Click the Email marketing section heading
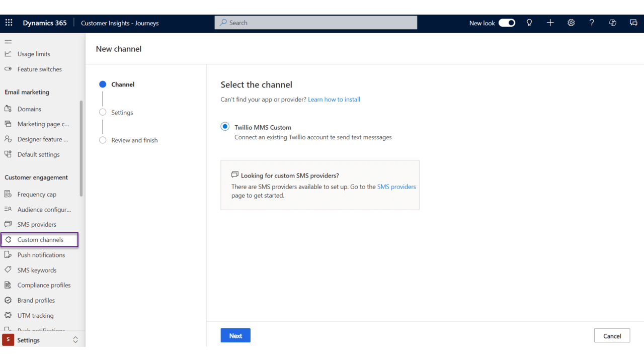The image size is (644, 362). pos(27,92)
